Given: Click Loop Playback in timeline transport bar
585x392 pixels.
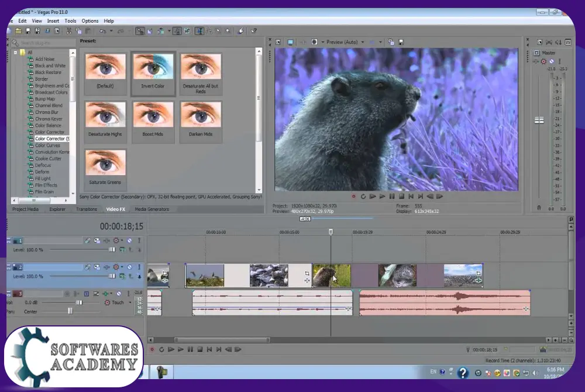Looking at the screenshot, I should 161,349.
